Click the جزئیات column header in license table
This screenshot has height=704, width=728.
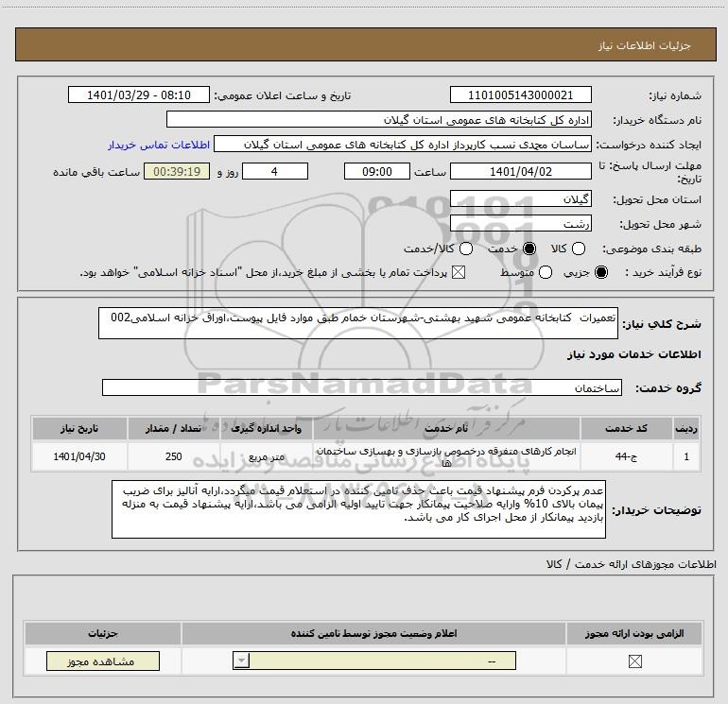point(103,633)
